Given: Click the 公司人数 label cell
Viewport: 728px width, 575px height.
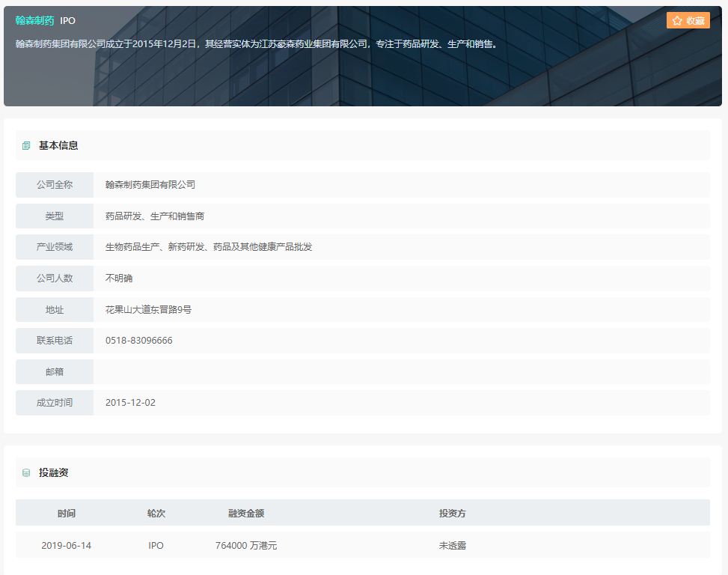Looking at the screenshot, I should point(55,279).
